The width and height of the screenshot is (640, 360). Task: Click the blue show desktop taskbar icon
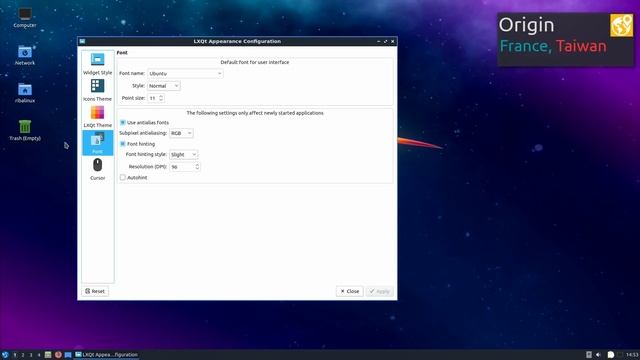pyautogui.click(x=68, y=355)
